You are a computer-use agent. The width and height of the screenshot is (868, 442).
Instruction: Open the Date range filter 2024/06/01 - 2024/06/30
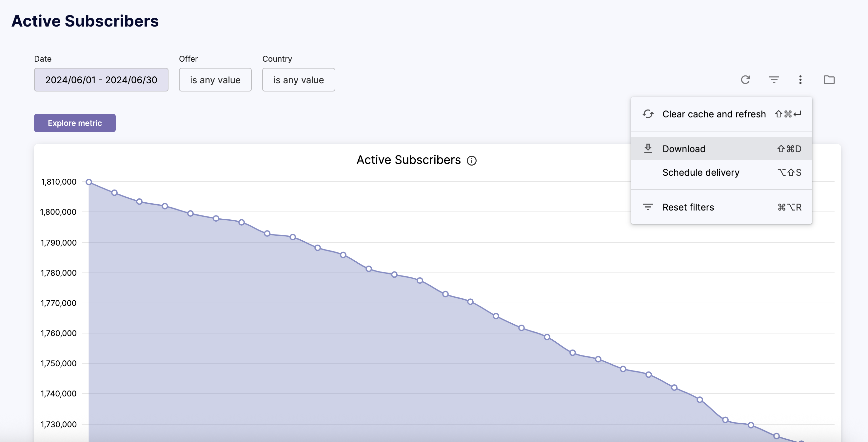[x=101, y=80]
